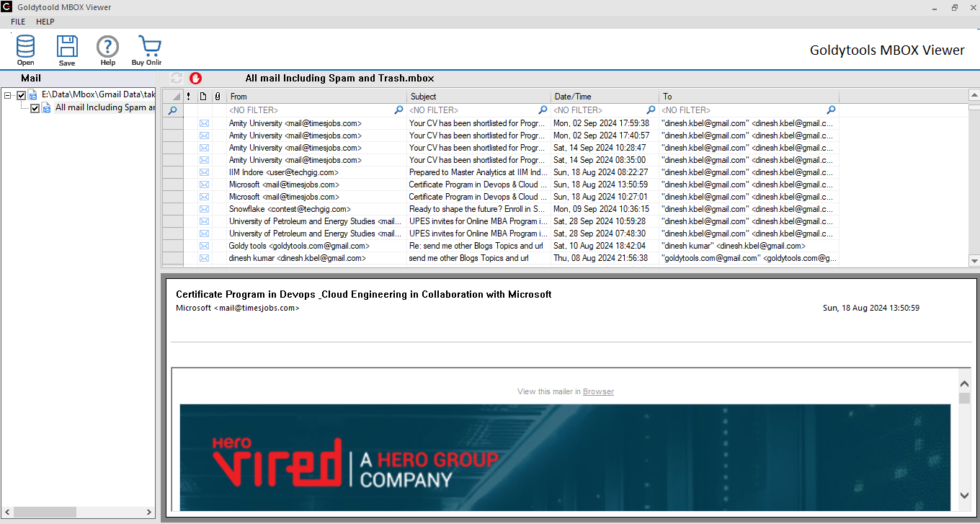Click left panel horizontal scrollbar right arrow
The image size is (980, 524).
coord(149,512)
